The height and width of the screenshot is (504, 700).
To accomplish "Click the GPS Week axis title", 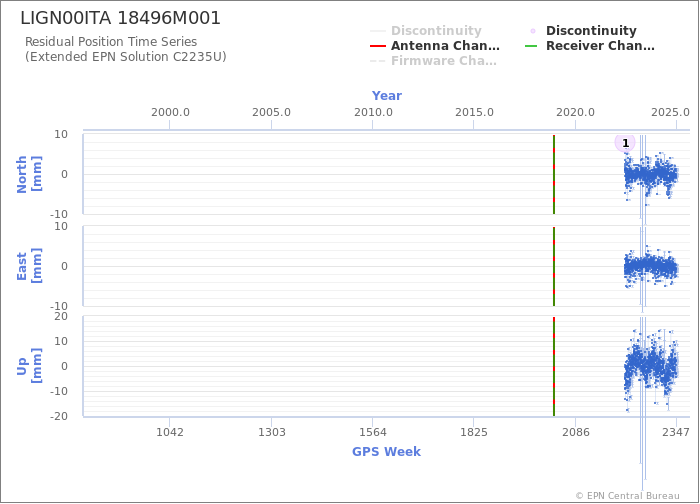I will [387, 452].
